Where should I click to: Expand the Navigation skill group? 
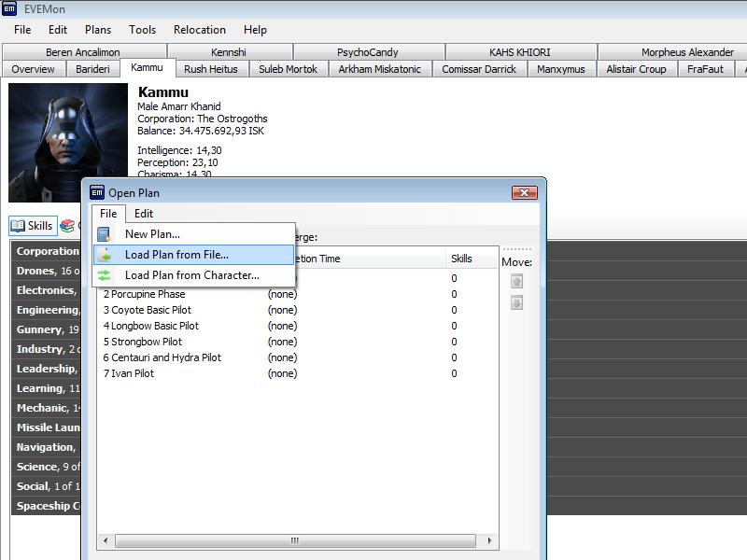tap(46, 447)
